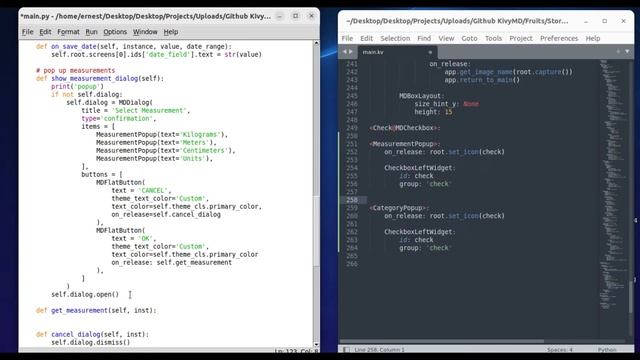Go to previous tab with Sublime's left arrow
640x360 pixels.
[x=344, y=52]
